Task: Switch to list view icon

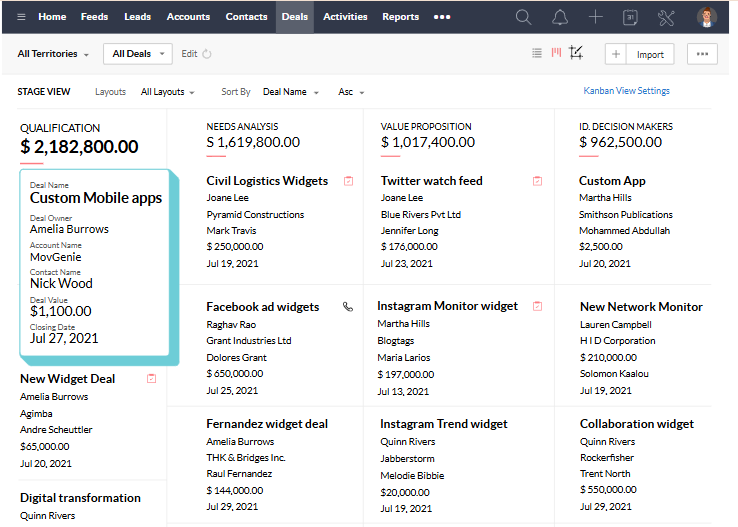Action: [x=537, y=53]
